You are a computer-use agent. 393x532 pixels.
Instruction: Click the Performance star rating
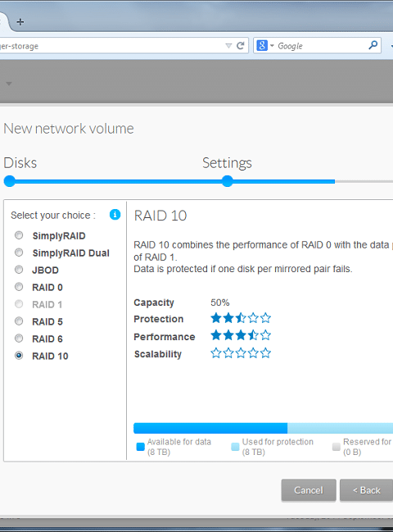[x=241, y=335]
